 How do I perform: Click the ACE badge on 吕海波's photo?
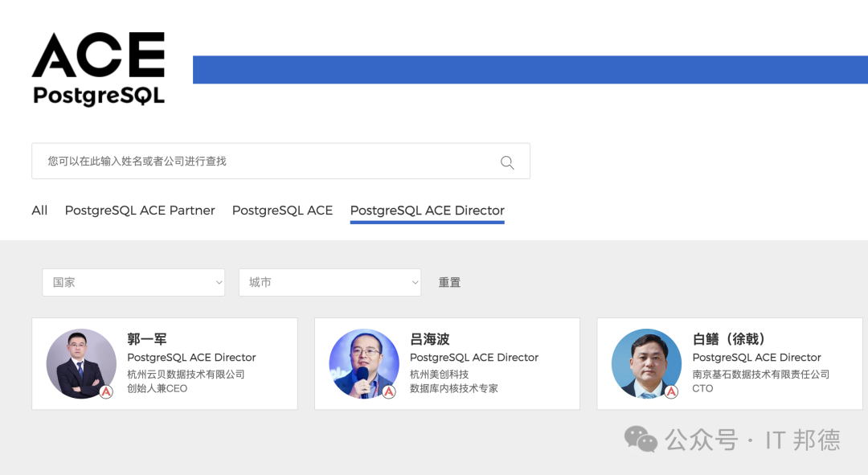pos(389,392)
